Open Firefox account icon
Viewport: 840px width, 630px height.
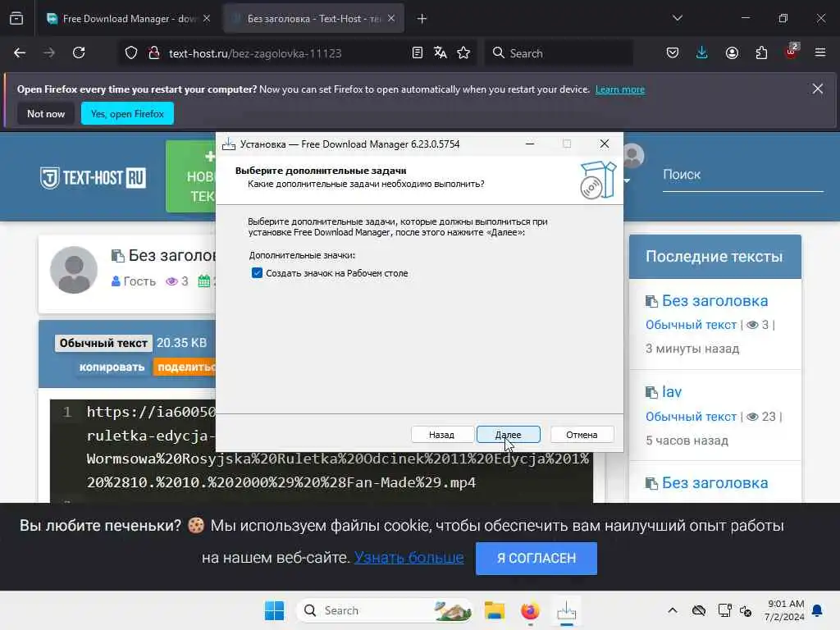click(732, 53)
